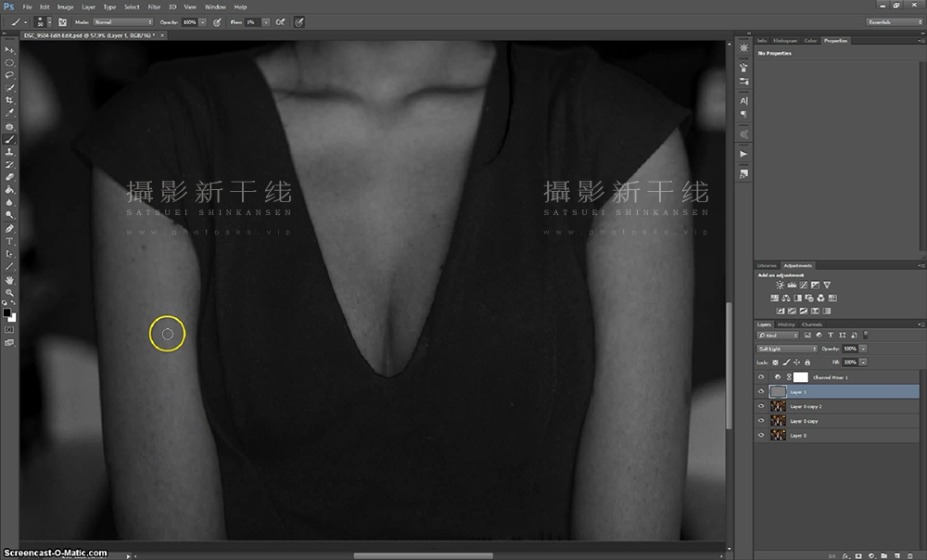Viewport: 927px width, 560px height.
Task: Open the brush Mode dropdown set to Normal
Action: point(123,22)
